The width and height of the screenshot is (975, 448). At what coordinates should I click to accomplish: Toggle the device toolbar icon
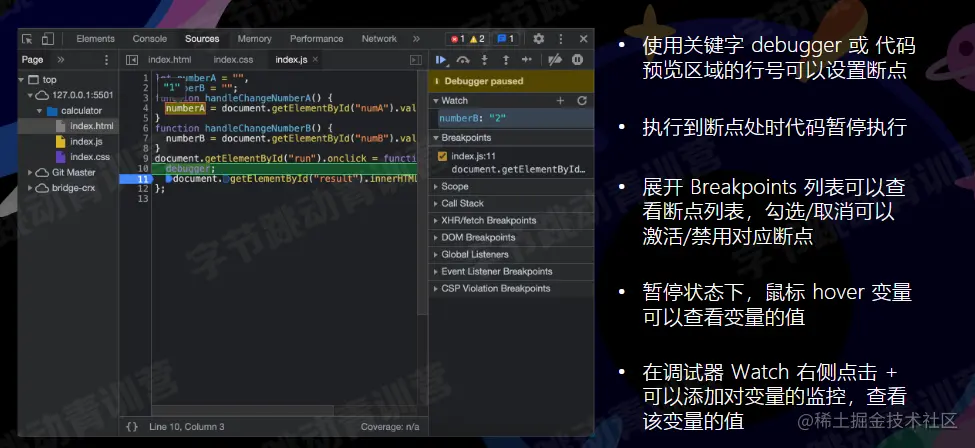pos(48,39)
